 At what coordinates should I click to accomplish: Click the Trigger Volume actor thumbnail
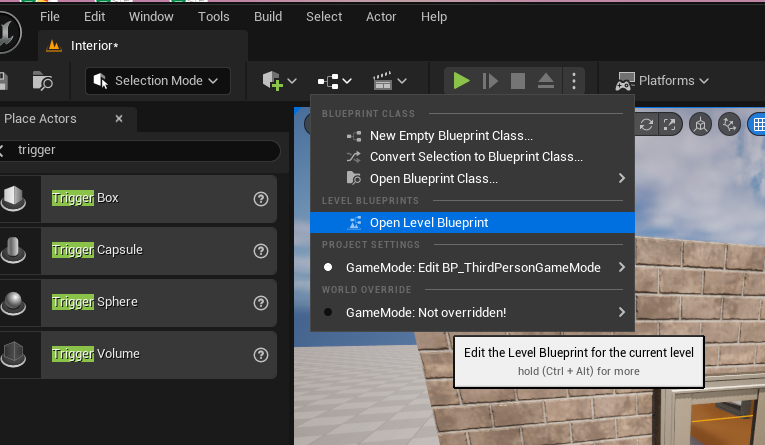(14, 355)
